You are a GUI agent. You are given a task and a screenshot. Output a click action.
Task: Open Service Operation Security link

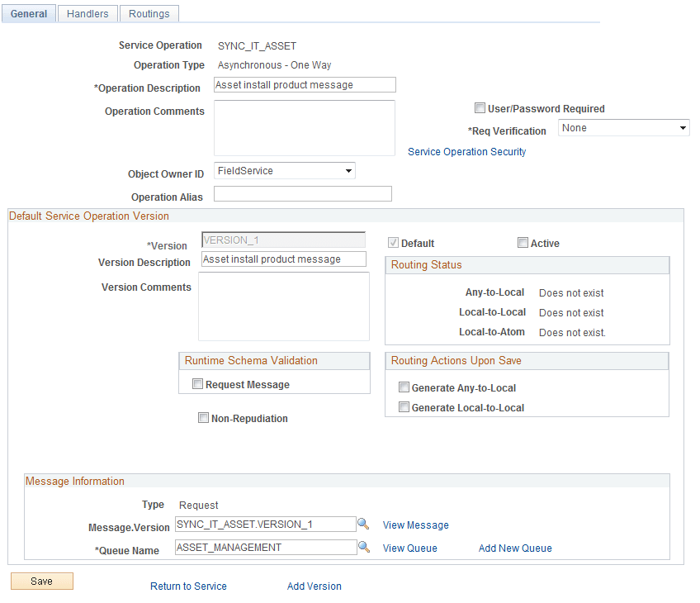pyautogui.click(x=466, y=151)
